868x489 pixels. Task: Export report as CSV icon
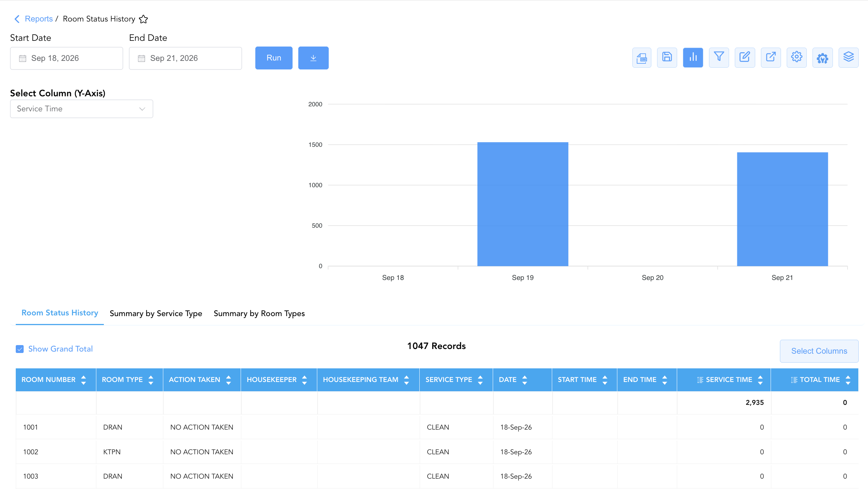[x=642, y=58]
